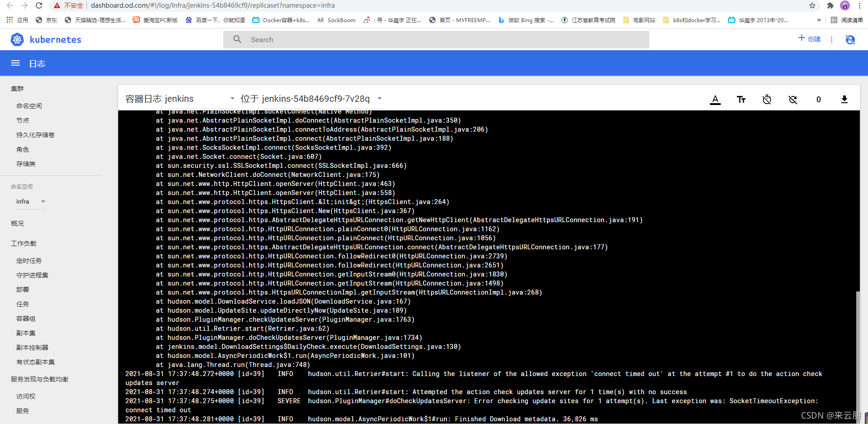Open 服务 services in the sidebar
The image size is (868, 424).
pos(23,411)
